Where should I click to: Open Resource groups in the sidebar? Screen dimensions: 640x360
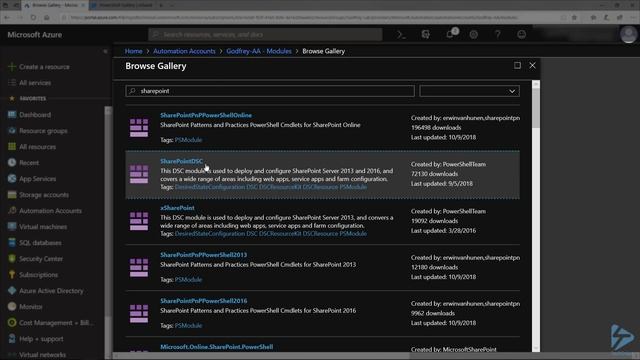(x=43, y=131)
